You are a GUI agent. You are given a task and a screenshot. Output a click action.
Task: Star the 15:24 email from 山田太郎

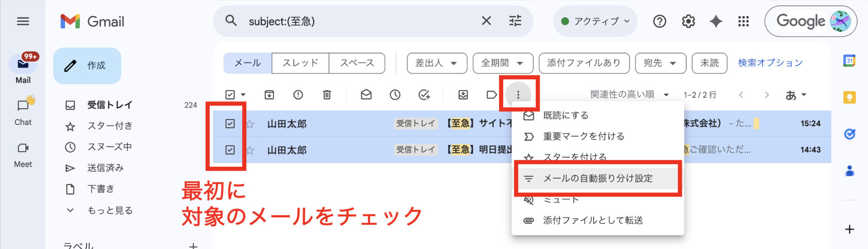250,124
